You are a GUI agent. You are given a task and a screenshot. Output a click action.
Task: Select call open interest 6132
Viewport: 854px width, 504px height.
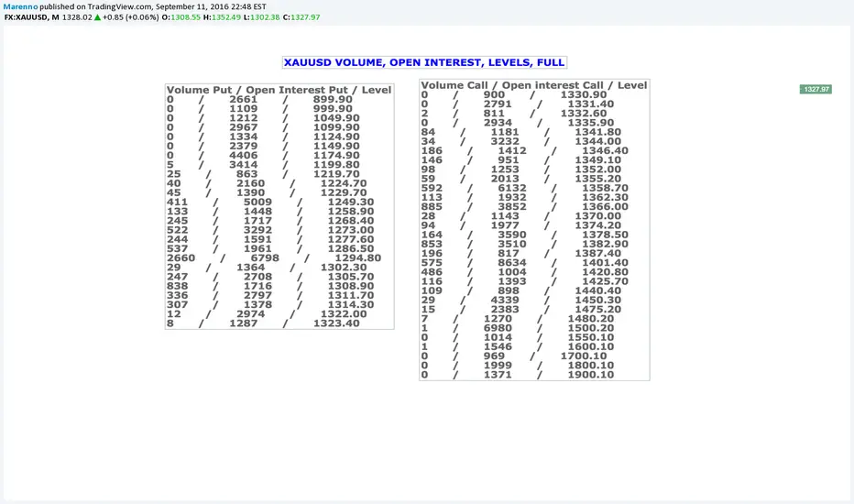(x=512, y=188)
